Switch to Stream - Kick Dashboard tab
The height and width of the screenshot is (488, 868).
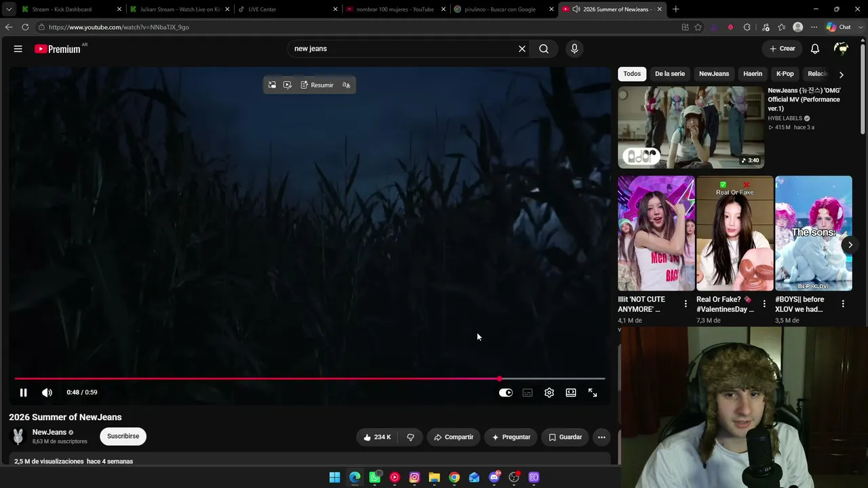(x=71, y=9)
